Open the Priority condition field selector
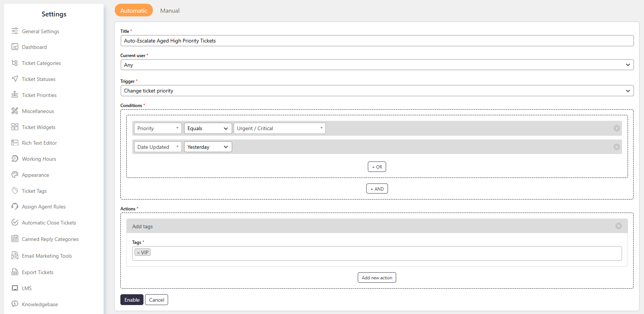The image size is (644, 314). pos(158,128)
